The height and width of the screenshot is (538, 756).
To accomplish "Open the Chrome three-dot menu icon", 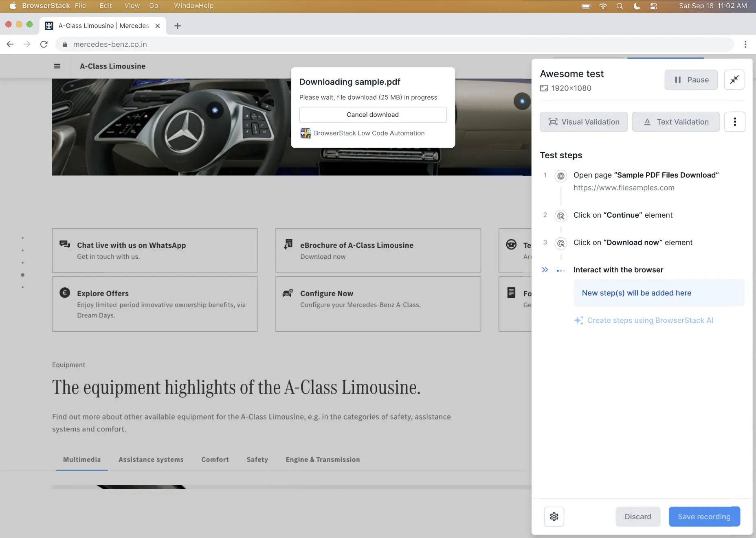I will (745, 44).
